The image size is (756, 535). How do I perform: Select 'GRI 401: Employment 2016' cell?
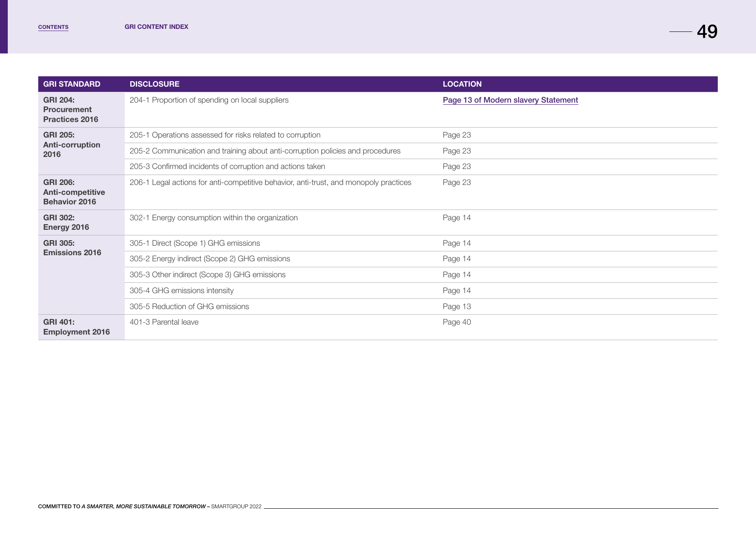tap(81, 327)
